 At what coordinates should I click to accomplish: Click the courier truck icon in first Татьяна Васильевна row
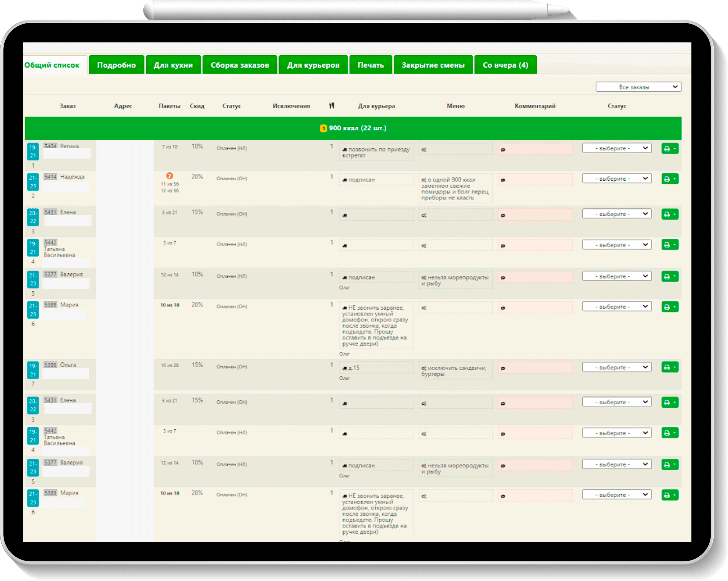(x=345, y=246)
